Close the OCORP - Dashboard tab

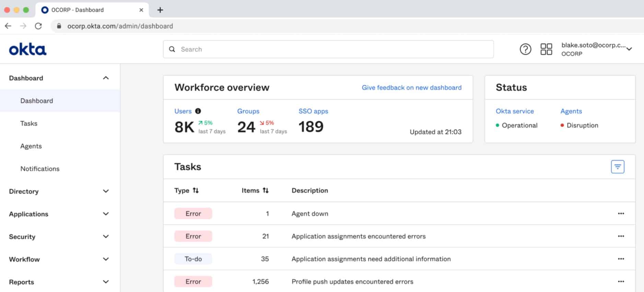(x=141, y=10)
